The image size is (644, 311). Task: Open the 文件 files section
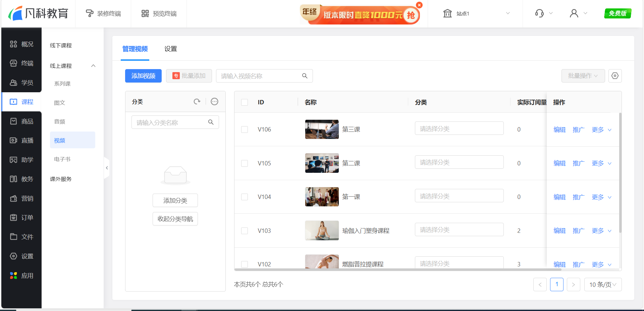pyautogui.click(x=21, y=237)
